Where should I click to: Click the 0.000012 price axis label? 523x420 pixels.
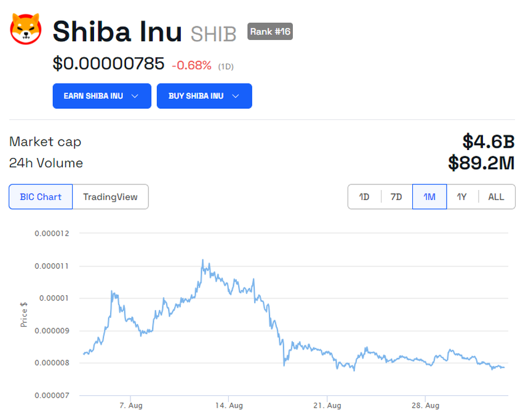(52, 234)
